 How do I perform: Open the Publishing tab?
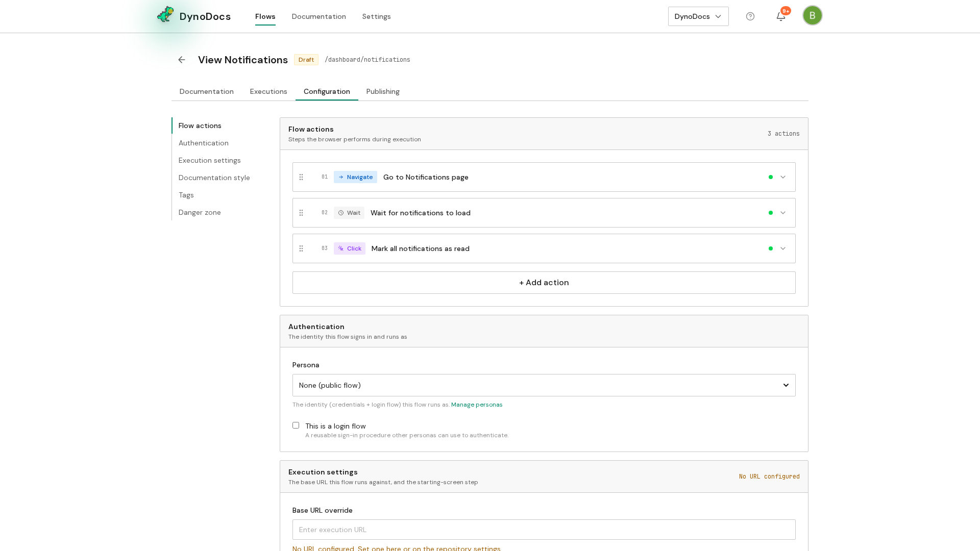(383, 91)
